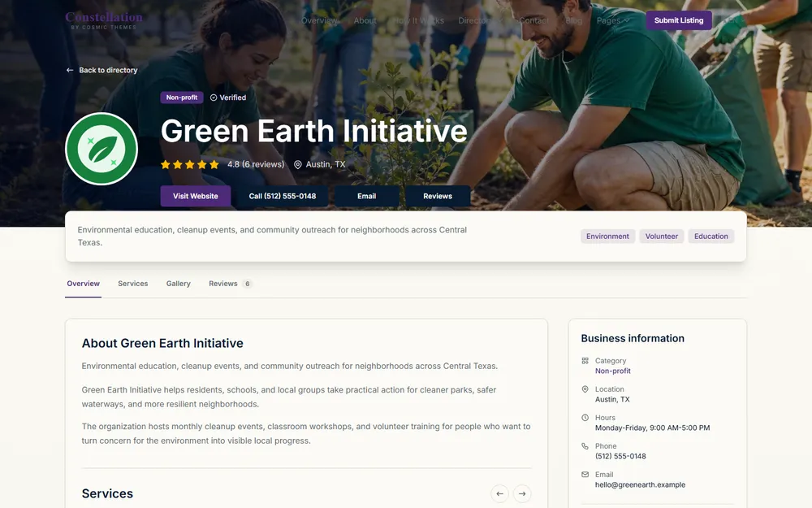This screenshot has width=812, height=508.
Task: Click the Constellation site logo
Action: [x=104, y=20]
